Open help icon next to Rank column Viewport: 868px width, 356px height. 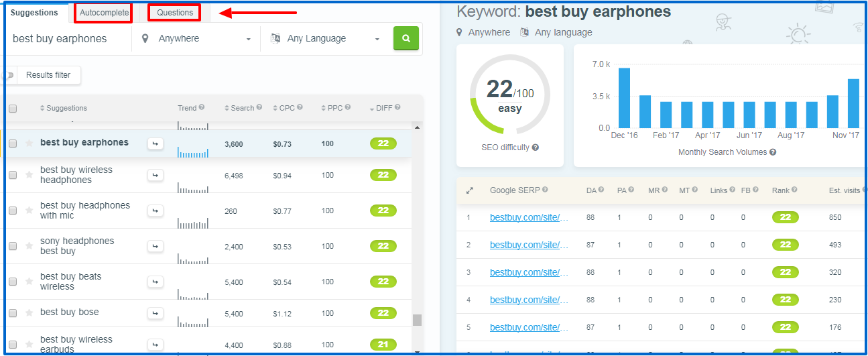coord(795,190)
